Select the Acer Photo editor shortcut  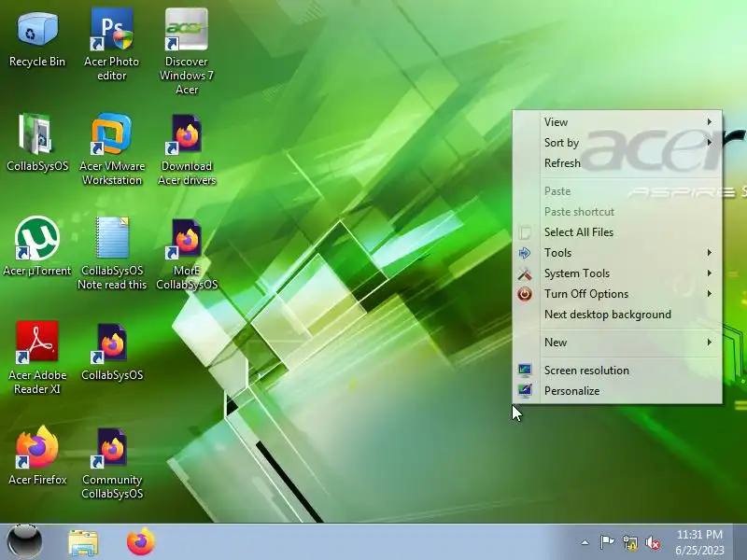pos(111,44)
